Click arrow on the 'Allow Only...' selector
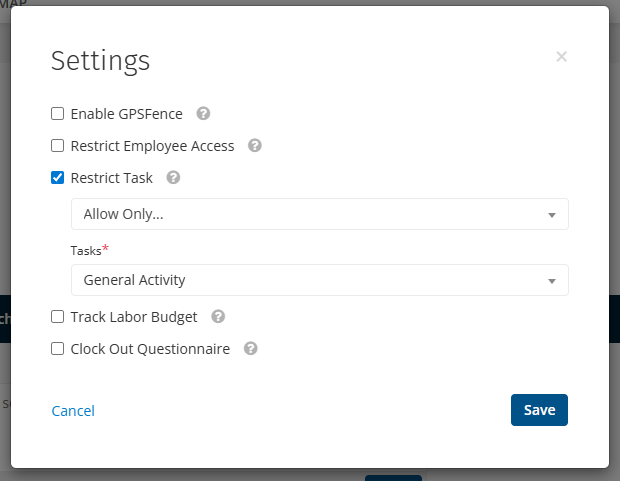Screen dimensions: 620x481 click(x=551, y=215)
